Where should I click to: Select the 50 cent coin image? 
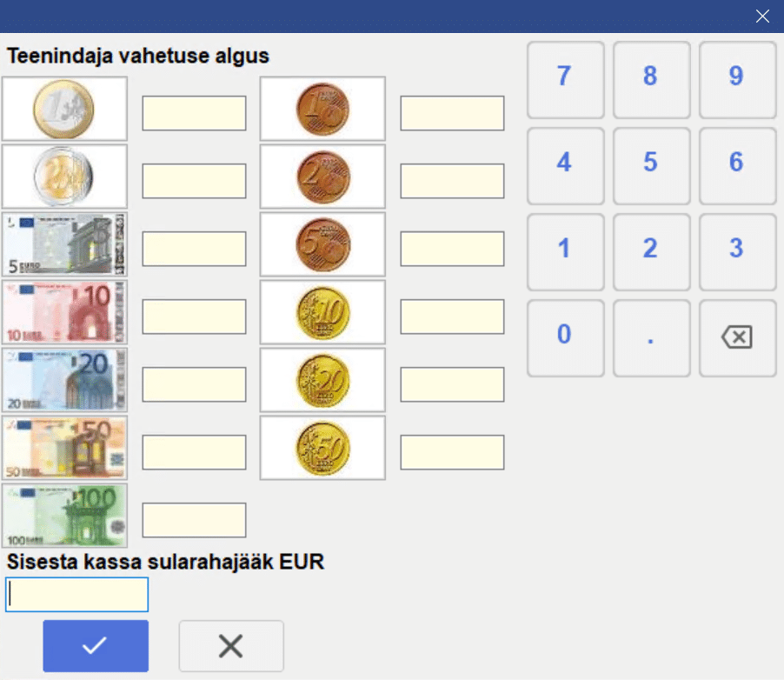[x=322, y=448]
